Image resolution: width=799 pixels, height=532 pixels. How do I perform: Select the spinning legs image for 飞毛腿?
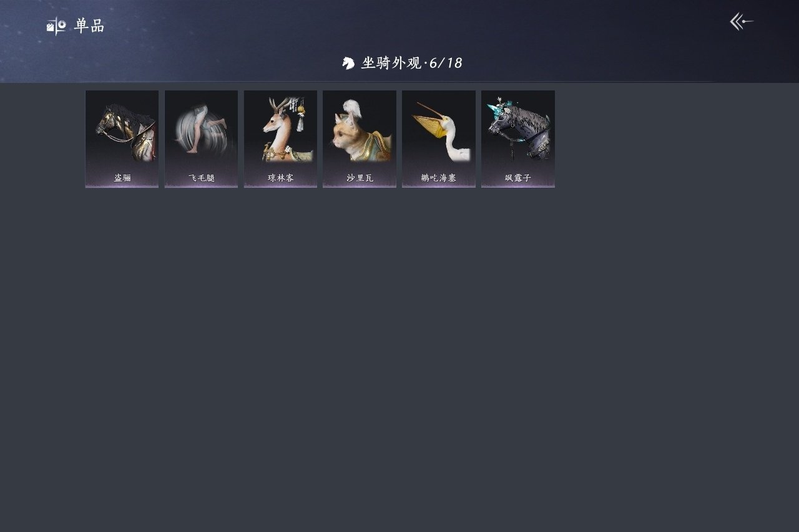click(201, 129)
